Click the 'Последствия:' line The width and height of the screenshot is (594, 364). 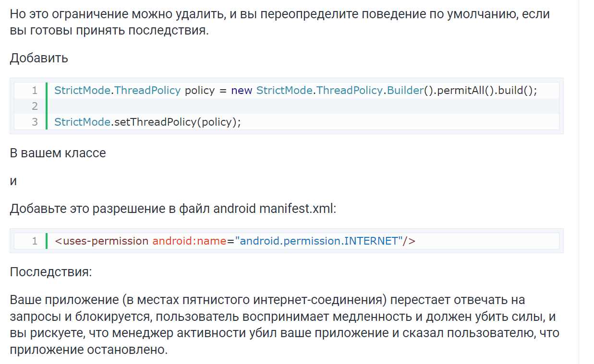coord(50,272)
